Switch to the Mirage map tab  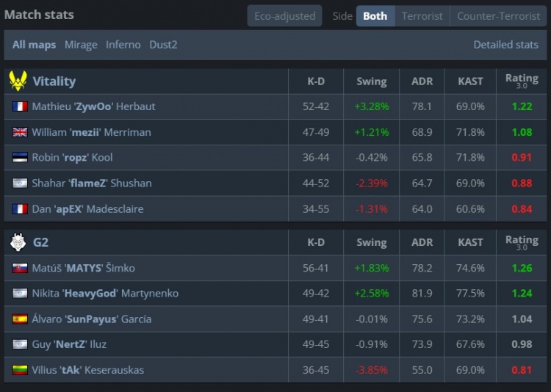pyautogui.click(x=81, y=45)
